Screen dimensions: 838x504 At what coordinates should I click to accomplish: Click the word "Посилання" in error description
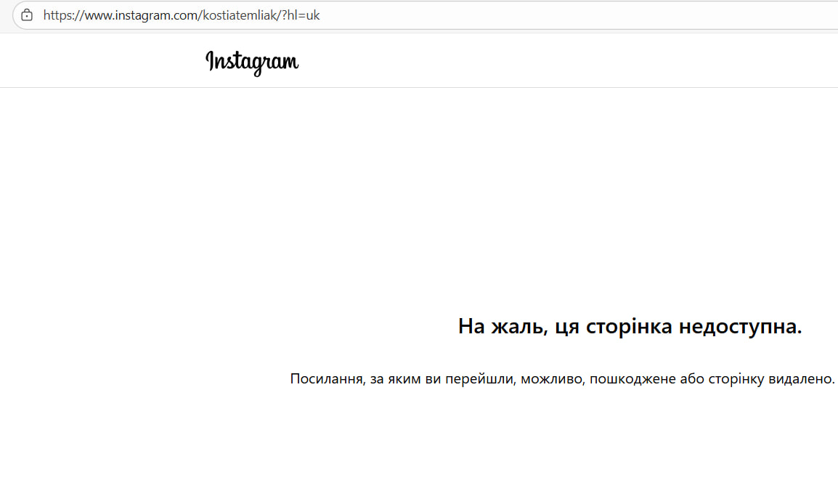[325, 379]
